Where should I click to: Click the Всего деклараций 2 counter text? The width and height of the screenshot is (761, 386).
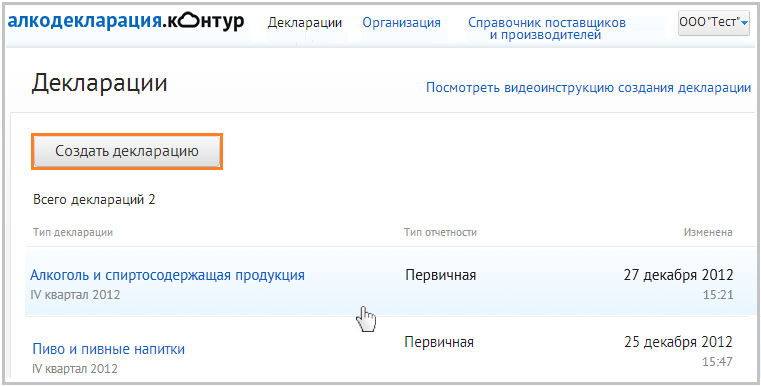[94, 200]
